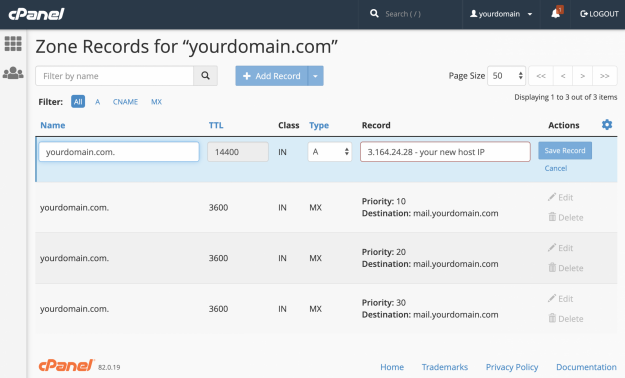Click the Save Record button

click(565, 151)
